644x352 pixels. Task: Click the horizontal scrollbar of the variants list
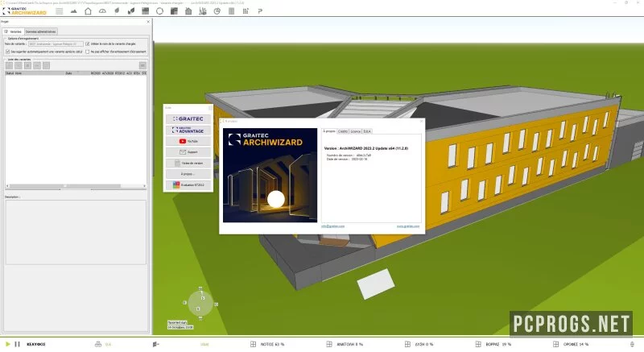[76, 186]
